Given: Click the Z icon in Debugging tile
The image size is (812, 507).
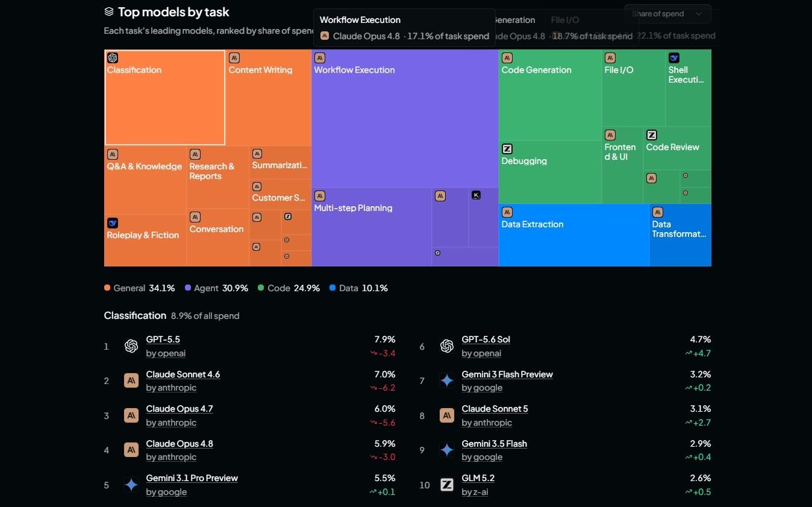Looking at the screenshot, I should [507, 149].
